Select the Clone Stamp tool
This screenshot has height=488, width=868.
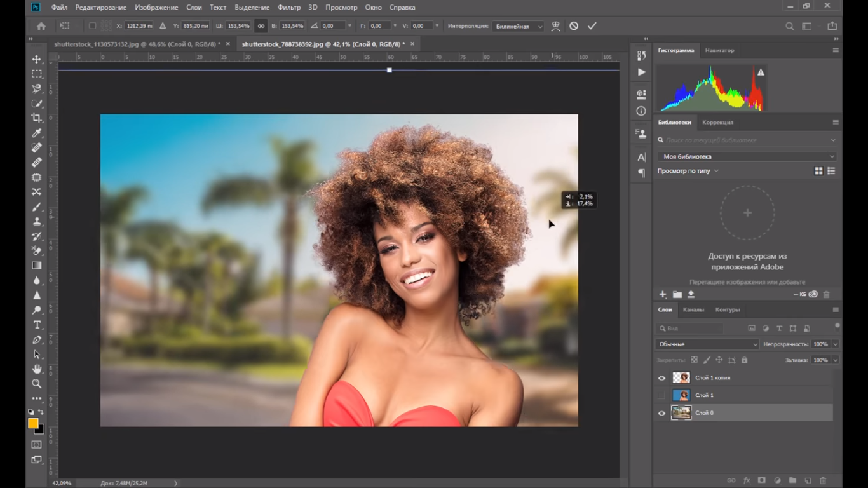click(37, 221)
